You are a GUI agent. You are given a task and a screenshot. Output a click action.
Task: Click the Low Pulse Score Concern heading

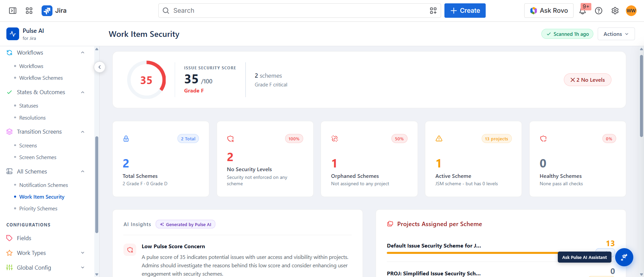(173, 246)
